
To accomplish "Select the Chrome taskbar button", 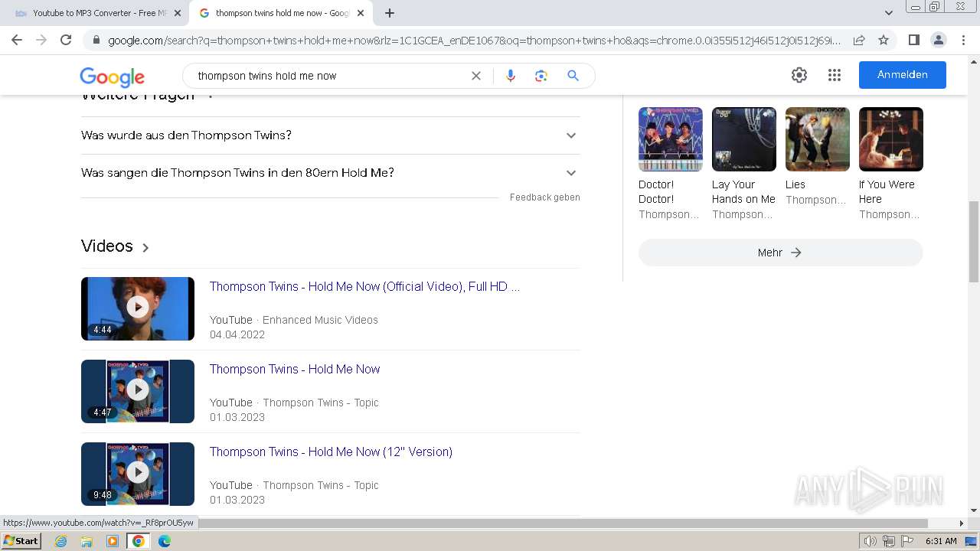I will pos(139,541).
